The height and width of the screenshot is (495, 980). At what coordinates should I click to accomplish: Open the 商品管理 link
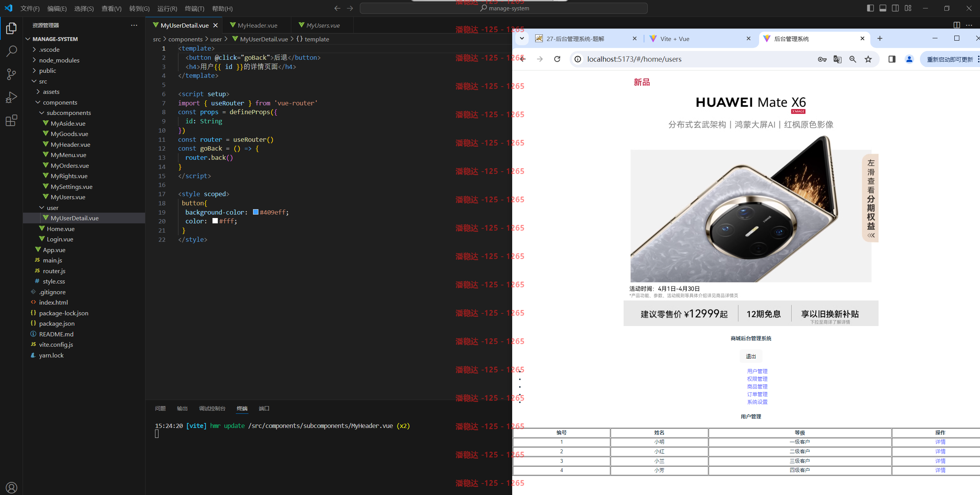click(x=757, y=387)
